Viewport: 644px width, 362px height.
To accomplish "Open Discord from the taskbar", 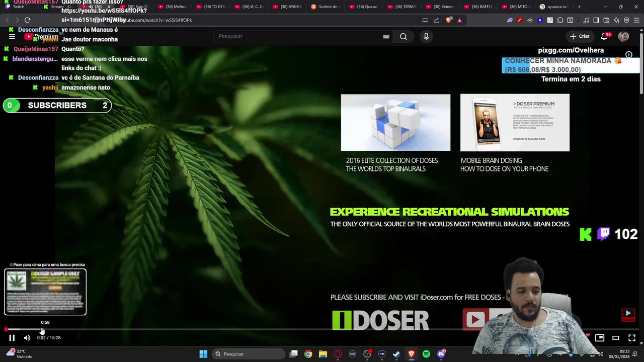I will (441, 354).
